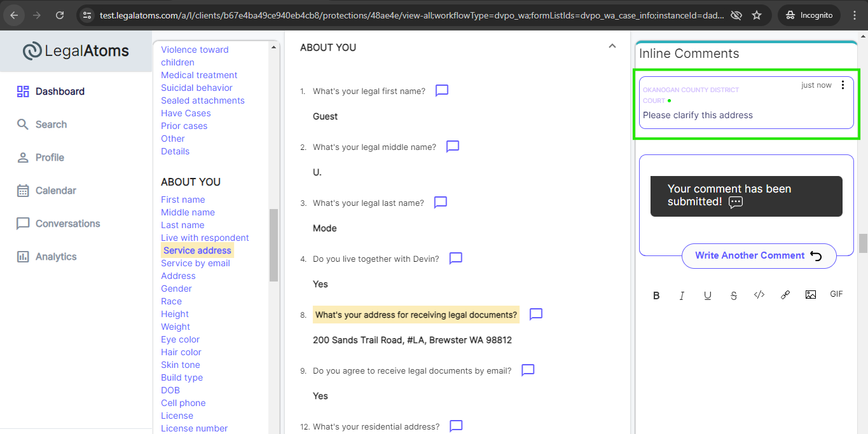Apply underline formatting in comment editor
The width and height of the screenshot is (868, 434).
[x=708, y=295]
